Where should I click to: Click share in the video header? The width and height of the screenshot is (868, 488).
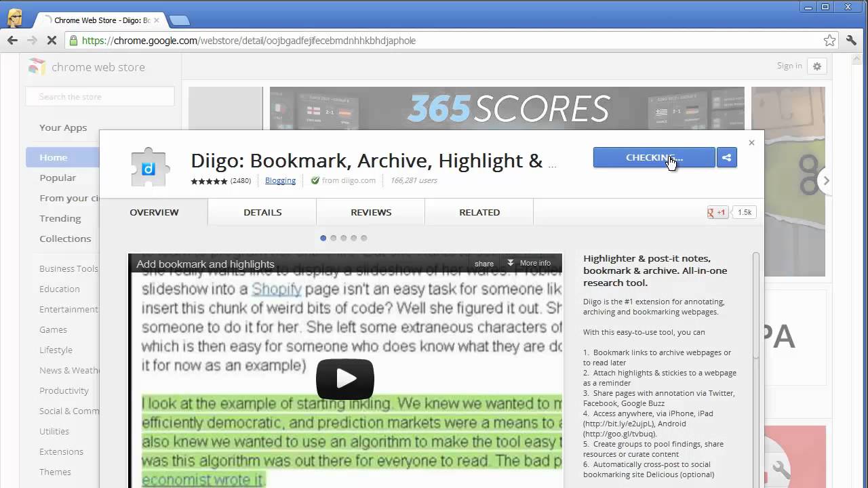point(484,264)
